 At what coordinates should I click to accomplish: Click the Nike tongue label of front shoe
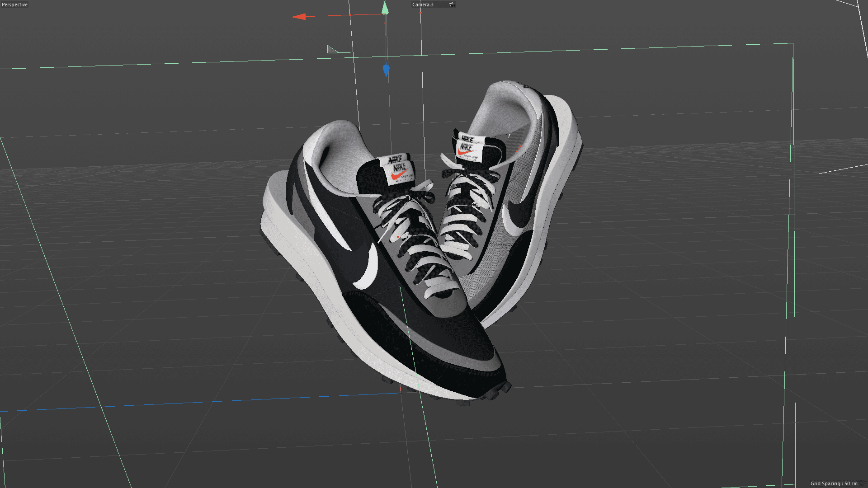click(x=399, y=171)
